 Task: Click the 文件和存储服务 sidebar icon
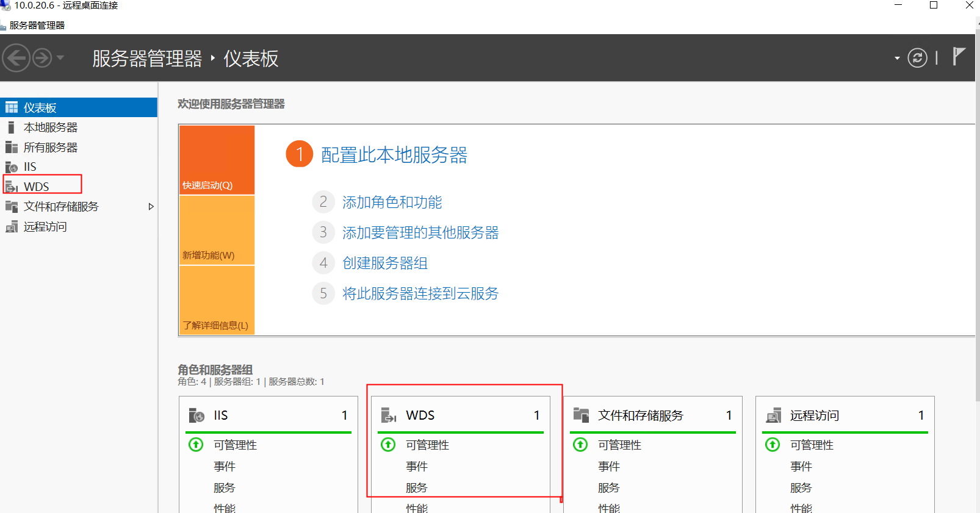pos(12,207)
